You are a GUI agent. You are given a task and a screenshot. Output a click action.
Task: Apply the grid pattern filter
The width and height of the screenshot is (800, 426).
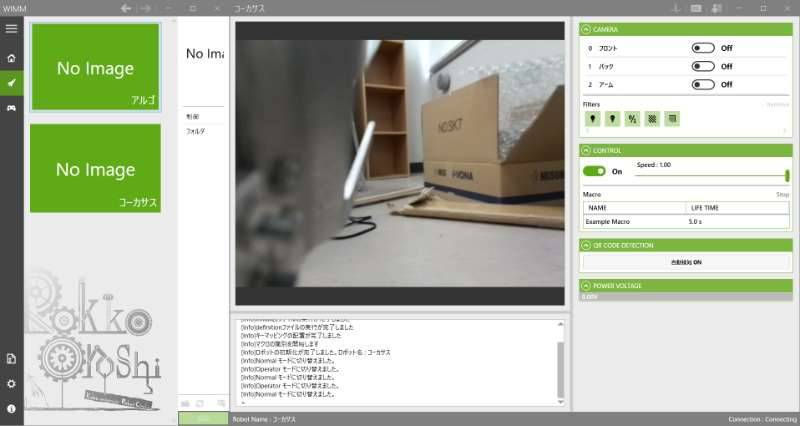pos(652,119)
